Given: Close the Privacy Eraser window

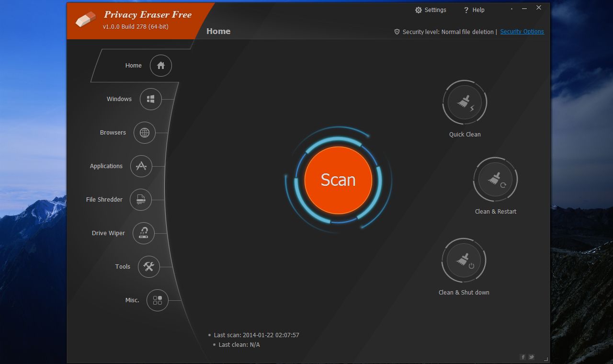Looking at the screenshot, I should pyautogui.click(x=539, y=8).
